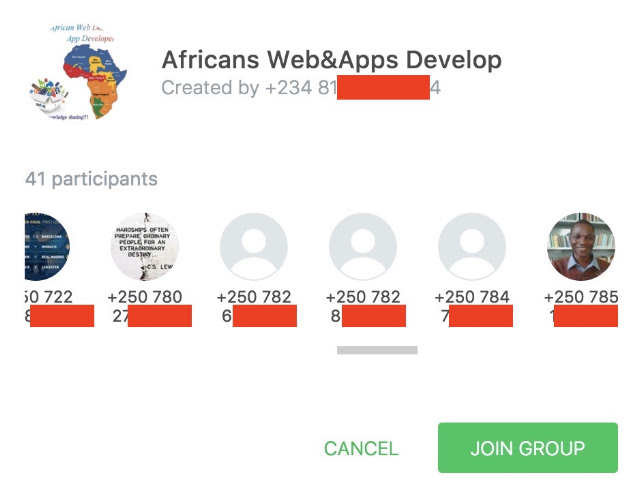Click the gray participants horizontal scrollbar
640x499 pixels.
click(x=377, y=350)
